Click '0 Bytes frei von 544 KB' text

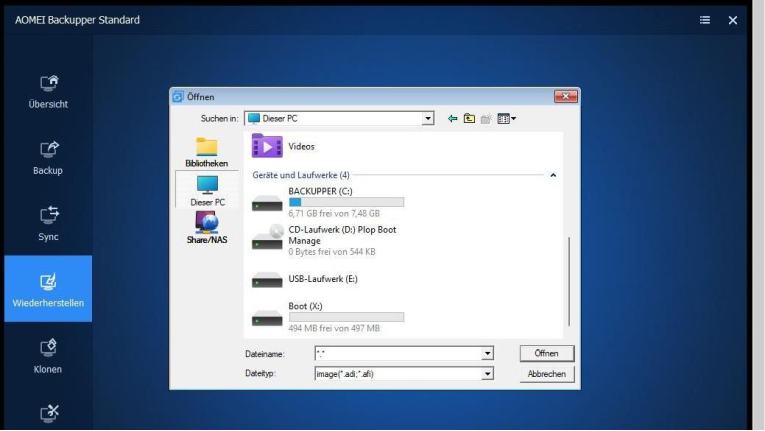(332, 252)
